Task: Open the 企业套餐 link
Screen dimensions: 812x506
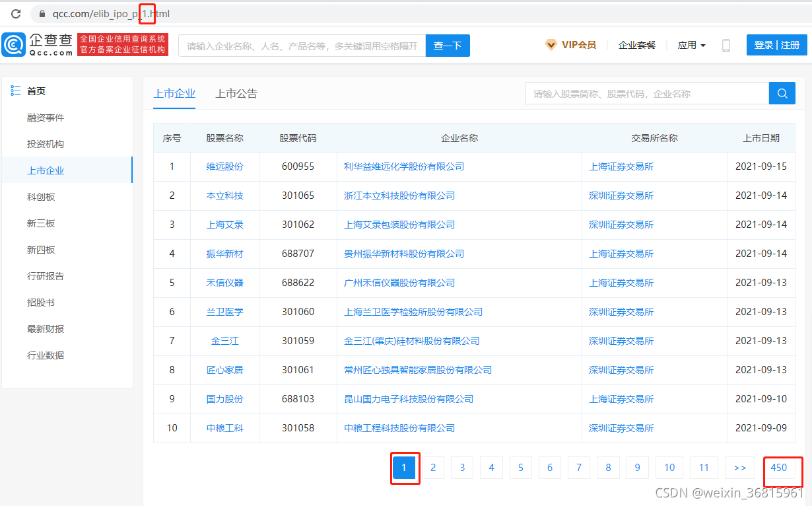Action: tap(637, 45)
